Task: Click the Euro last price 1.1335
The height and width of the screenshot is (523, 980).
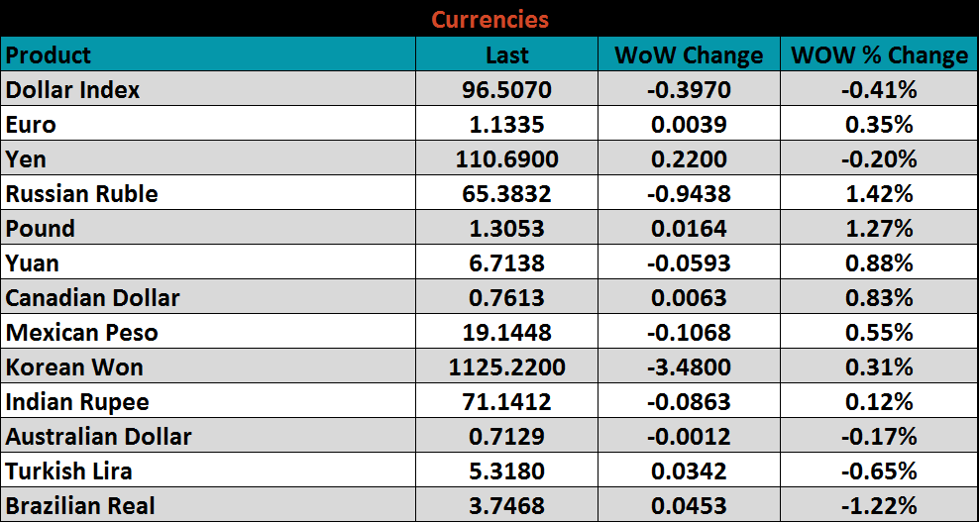Action: point(506,125)
